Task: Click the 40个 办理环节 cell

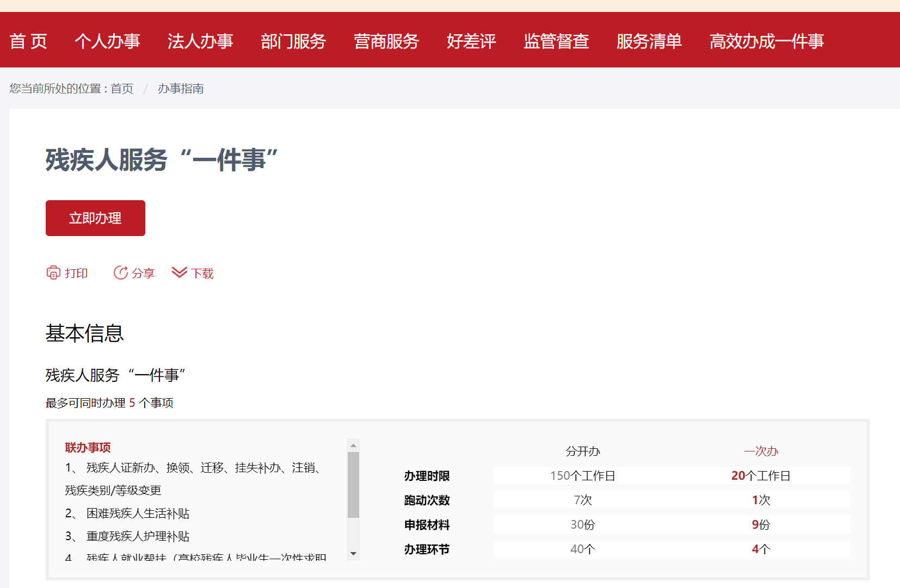Action: click(x=583, y=549)
